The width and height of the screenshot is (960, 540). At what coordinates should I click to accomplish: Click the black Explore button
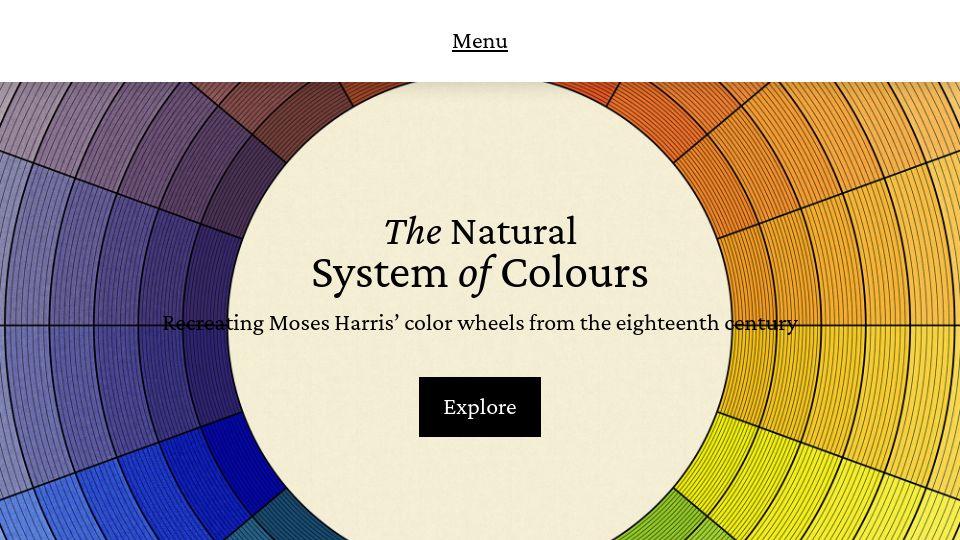pos(479,407)
